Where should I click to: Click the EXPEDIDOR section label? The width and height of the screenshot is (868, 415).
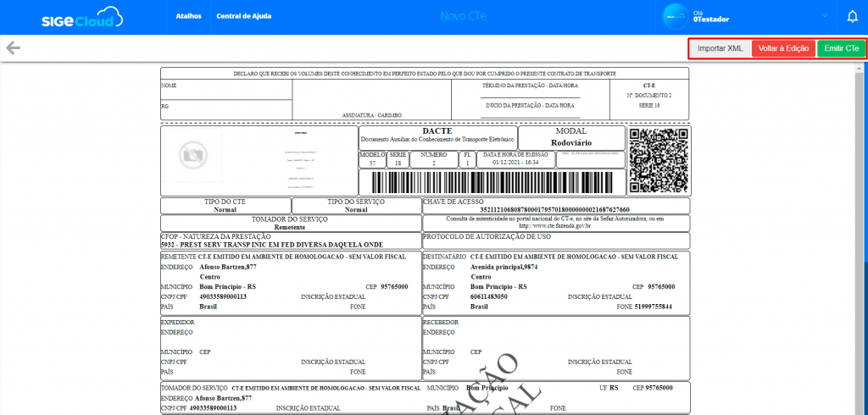[x=177, y=322]
